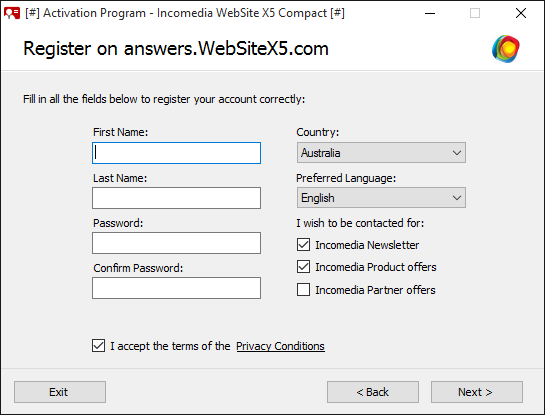
Task: Click the Preferred Language chevron arrow
Action: tap(457, 198)
